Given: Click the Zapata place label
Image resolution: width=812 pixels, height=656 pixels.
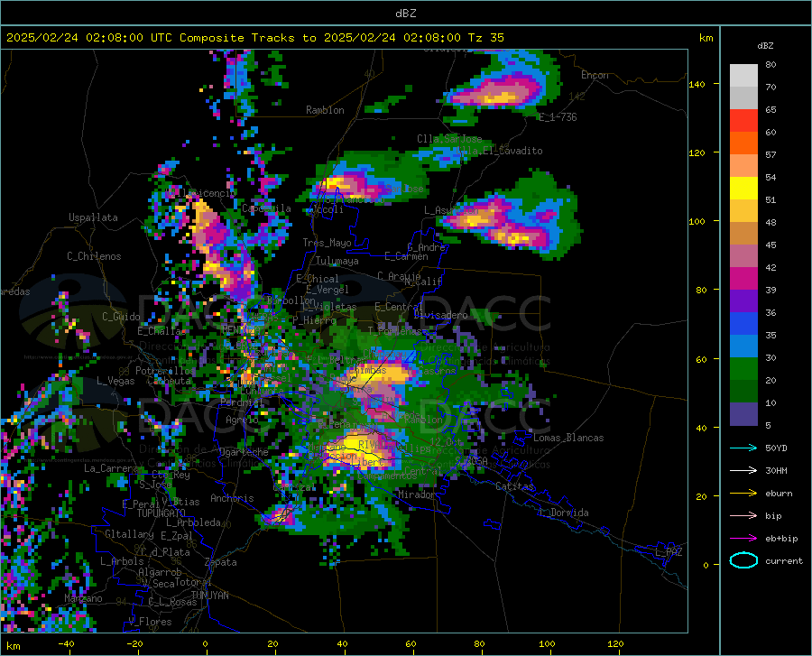Looking at the screenshot, I should [x=221, y=562].
